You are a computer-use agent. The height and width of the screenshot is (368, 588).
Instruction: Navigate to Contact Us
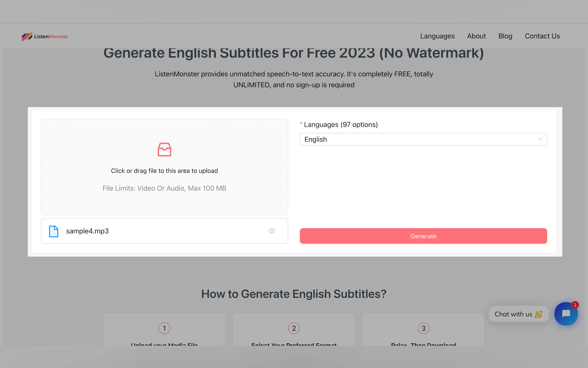[542, 36]
